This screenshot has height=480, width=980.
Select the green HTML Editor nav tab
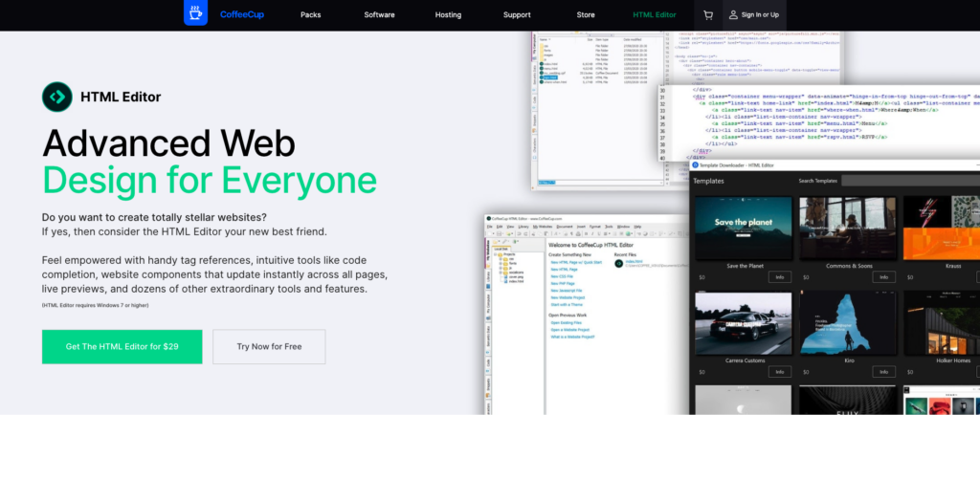[655, 15]
